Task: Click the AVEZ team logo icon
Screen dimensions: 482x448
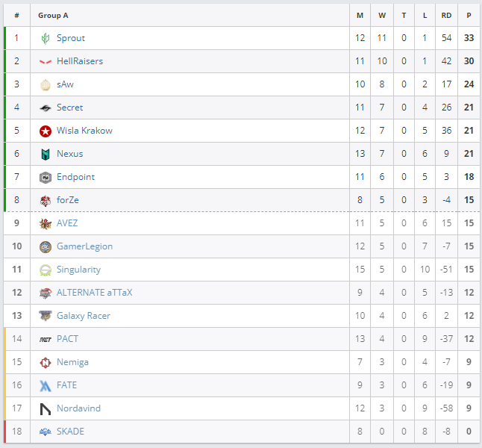Action: pyautogui.click(x=46, y=223)
